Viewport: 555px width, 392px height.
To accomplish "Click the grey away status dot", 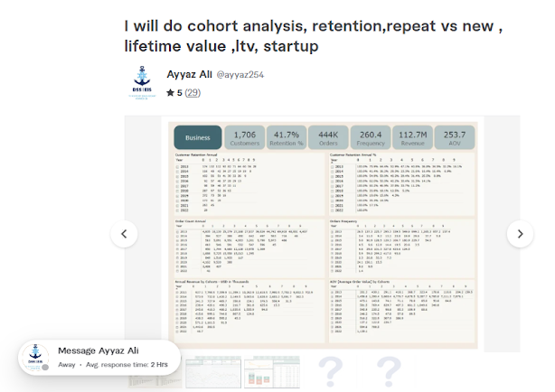I will 45,368.
